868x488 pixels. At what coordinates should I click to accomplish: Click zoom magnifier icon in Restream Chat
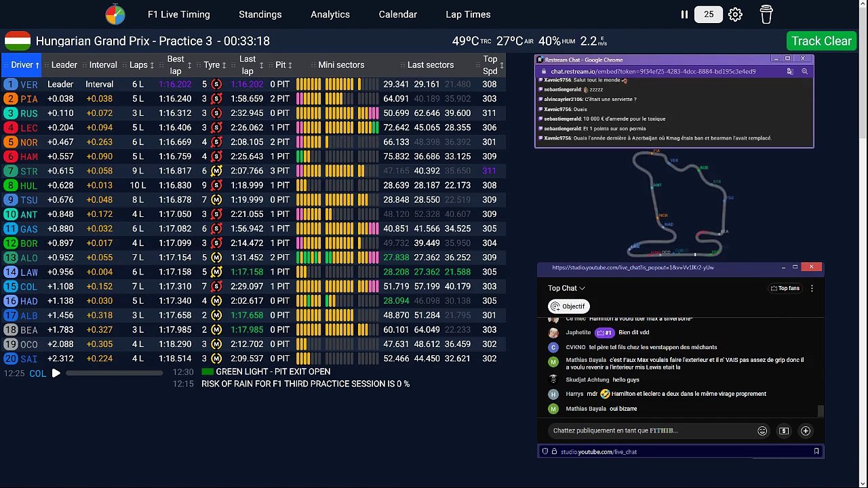pos(804,71)
